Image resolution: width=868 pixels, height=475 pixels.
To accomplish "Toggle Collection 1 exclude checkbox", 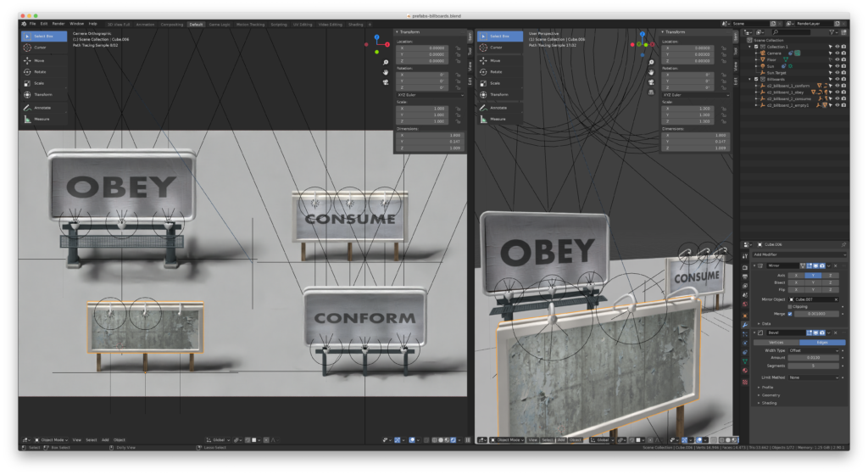I will [x=756, y=47].
